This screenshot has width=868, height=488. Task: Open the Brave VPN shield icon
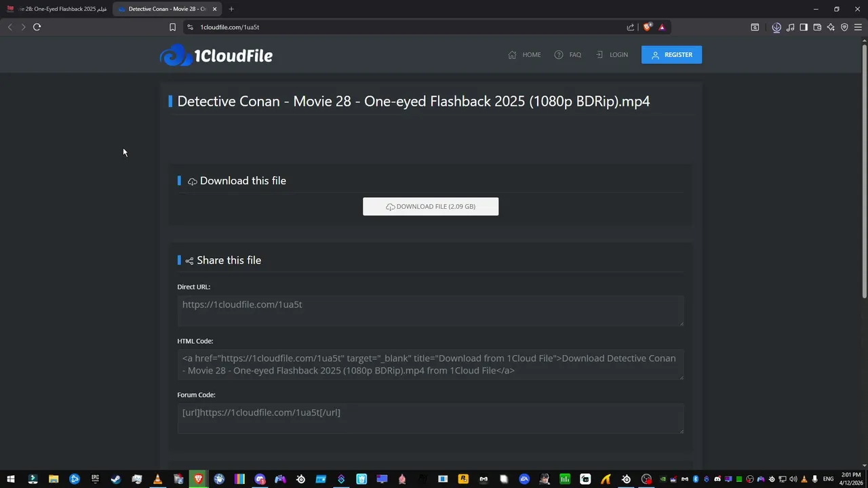point(844,27)
